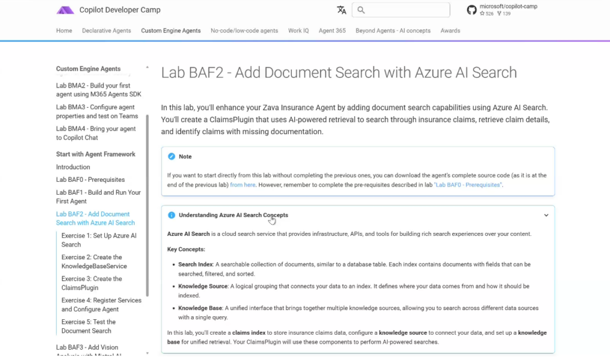
Task: Click the 'Knowledge Base' bold term
Action: 200,308
